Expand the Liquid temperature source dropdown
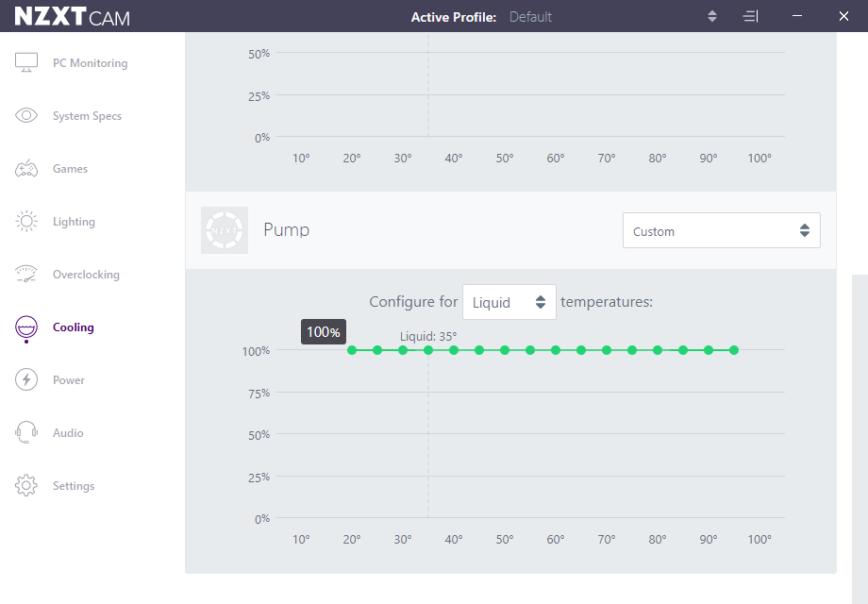 (x=509, y=302)
